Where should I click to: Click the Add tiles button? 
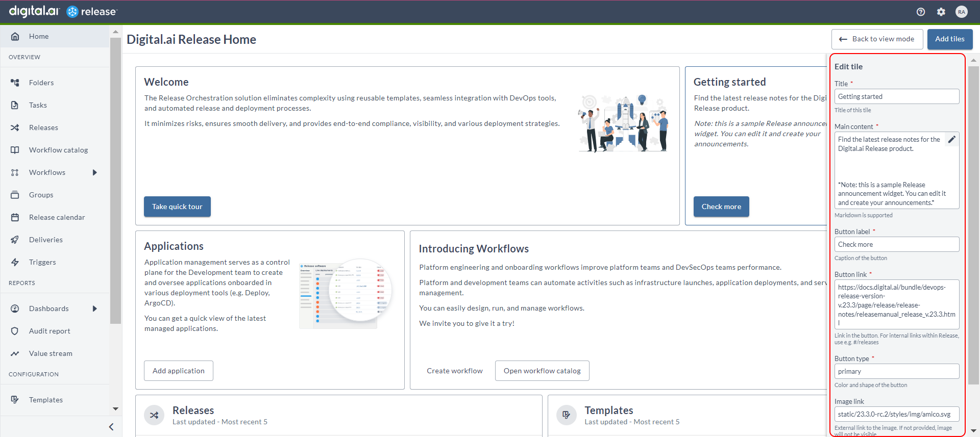coord(950,39)
